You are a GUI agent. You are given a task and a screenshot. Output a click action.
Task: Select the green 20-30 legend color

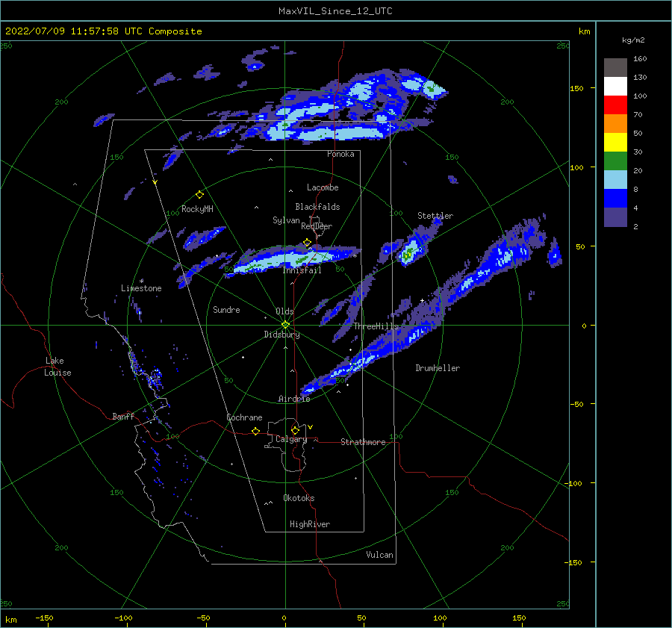click(x=615, y=161)
